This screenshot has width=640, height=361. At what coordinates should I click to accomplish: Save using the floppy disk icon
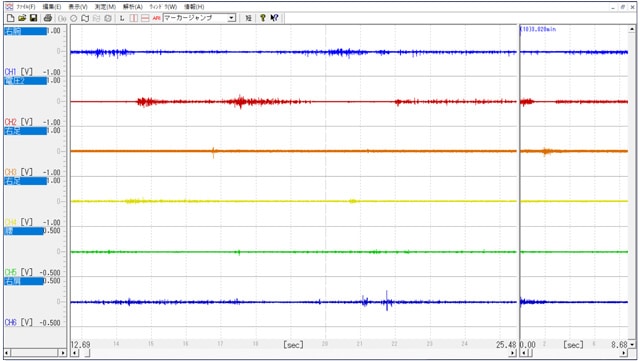pos(33,18)
